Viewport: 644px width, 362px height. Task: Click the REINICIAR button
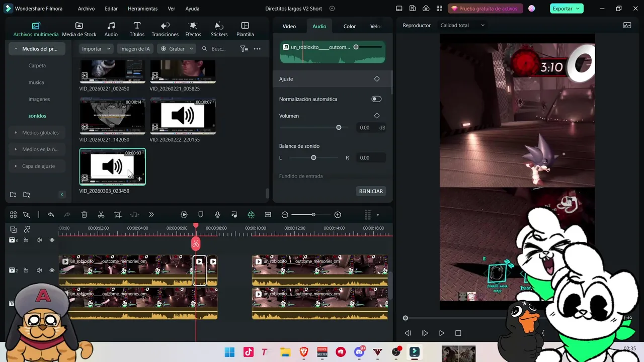tap(371, 191)
